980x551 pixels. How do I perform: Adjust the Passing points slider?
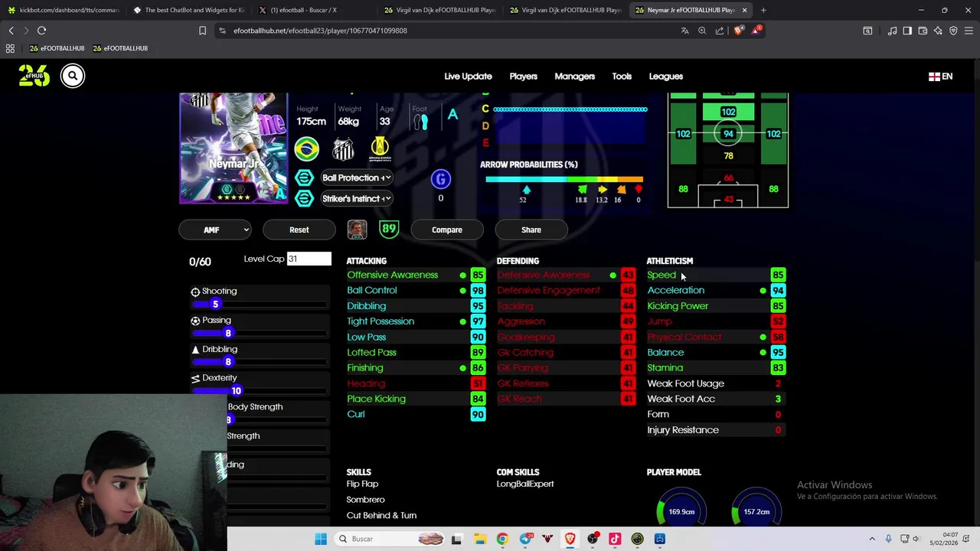(259, 334)
